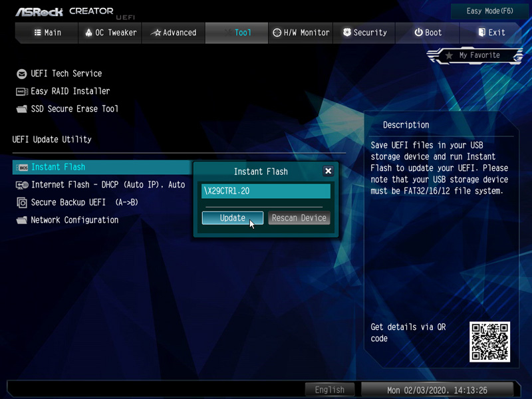The image size is (532, 399).
Task: Click the Internet Flash network icon
Action: coord(22,185)
